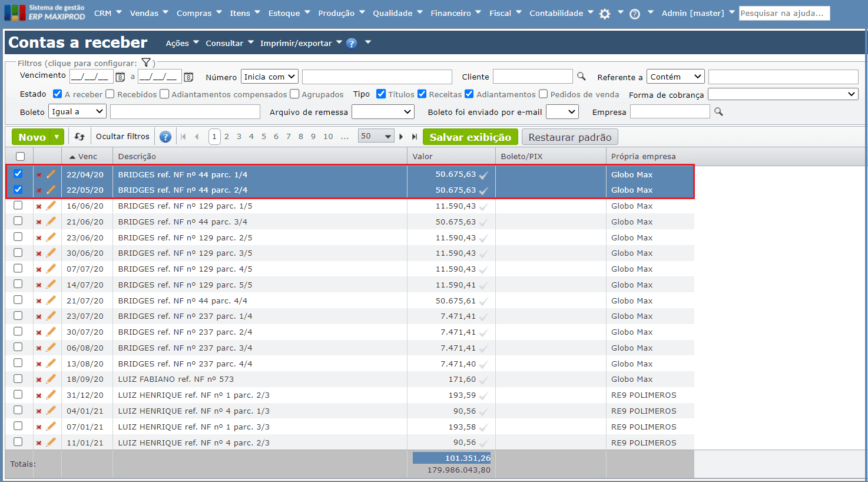This screenshot has height=482, width=868.
Task: Open the Forma de cobrança dropdown
Action: click(x=783, y=94)
